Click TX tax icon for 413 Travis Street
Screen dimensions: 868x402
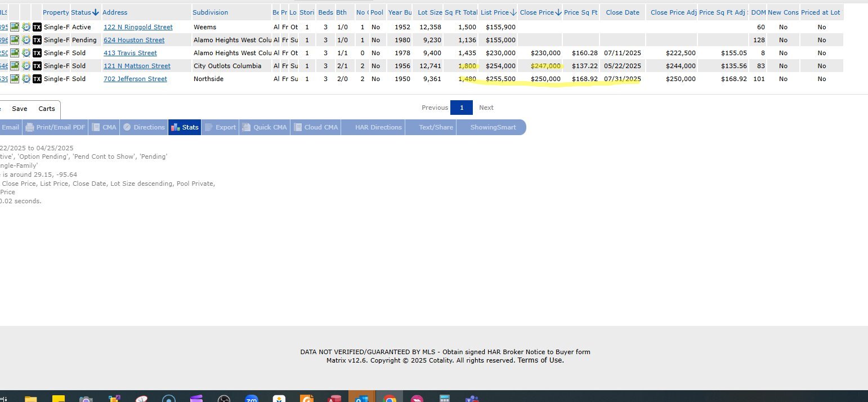click(x=37, y=53)
